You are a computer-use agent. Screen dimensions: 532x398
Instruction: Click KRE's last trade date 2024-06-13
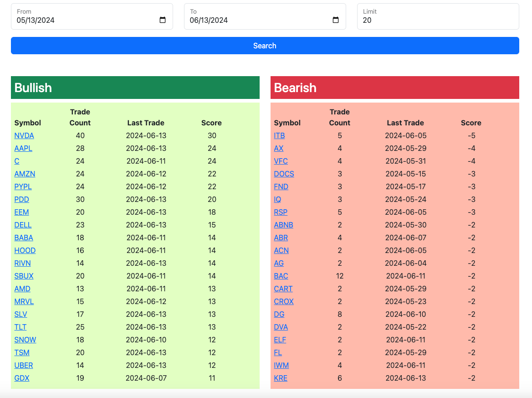click(x=405, y=378)
